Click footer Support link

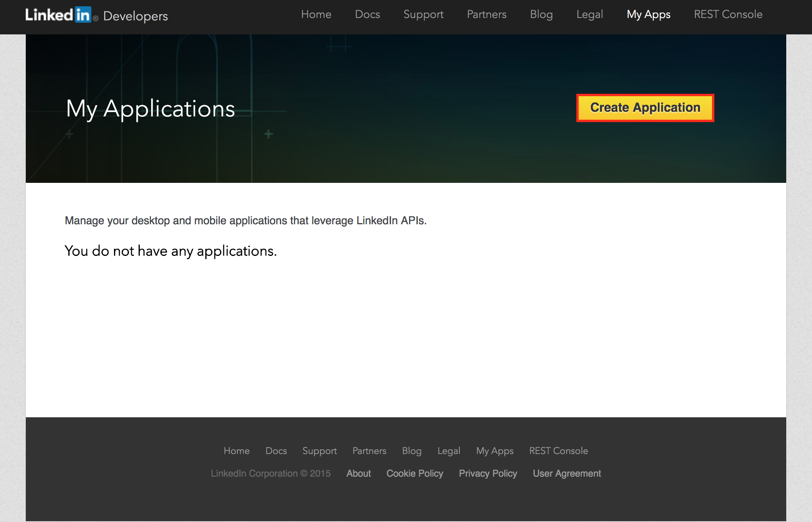319,450
